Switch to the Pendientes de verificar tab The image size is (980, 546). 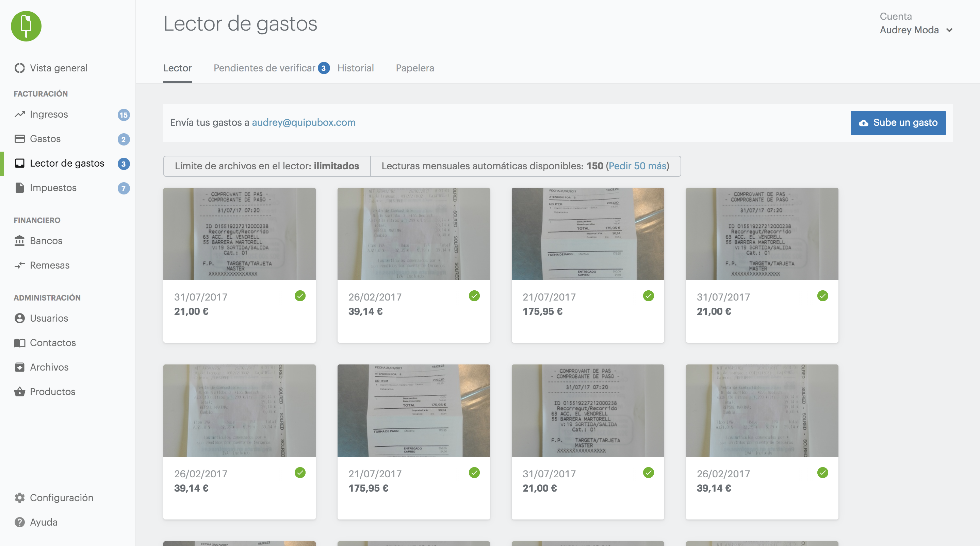coord(264,68)
